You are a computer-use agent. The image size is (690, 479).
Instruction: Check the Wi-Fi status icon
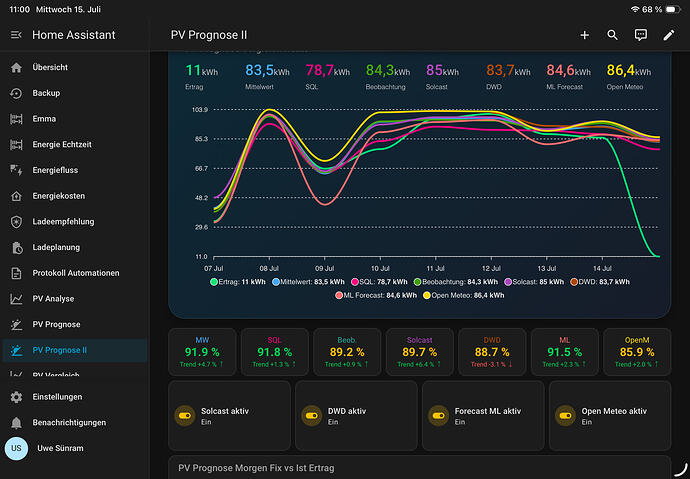click(x=635, y=9)
